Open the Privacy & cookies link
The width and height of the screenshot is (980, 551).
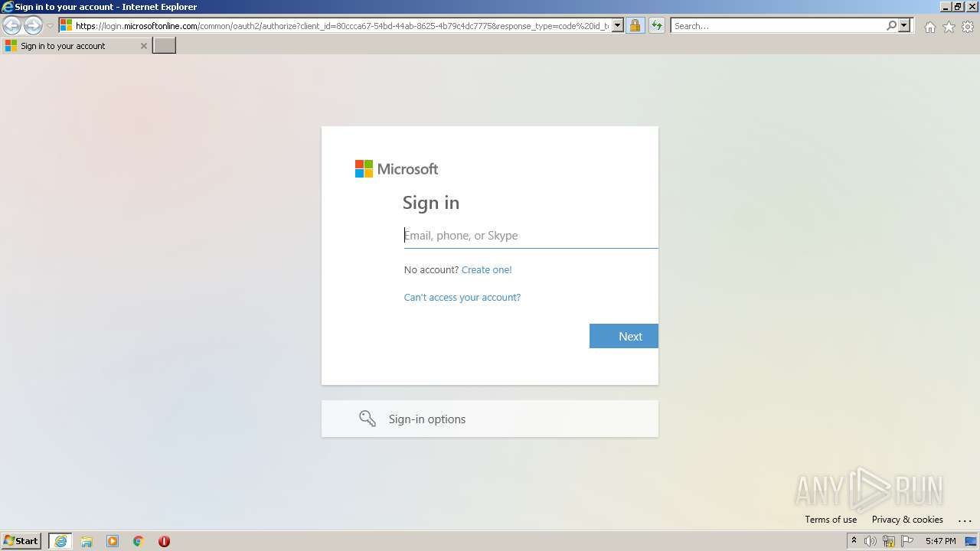(907, 520)
